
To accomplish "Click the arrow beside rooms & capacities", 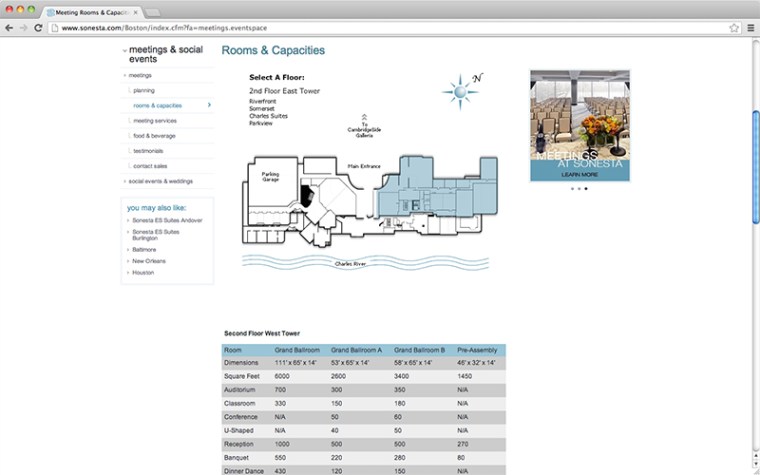I will click(209, 105).
